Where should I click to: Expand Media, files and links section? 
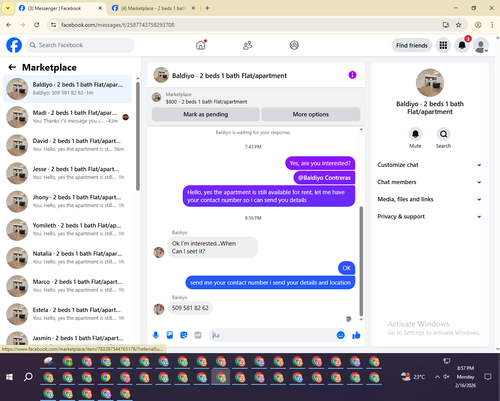[x=429, y=199]
